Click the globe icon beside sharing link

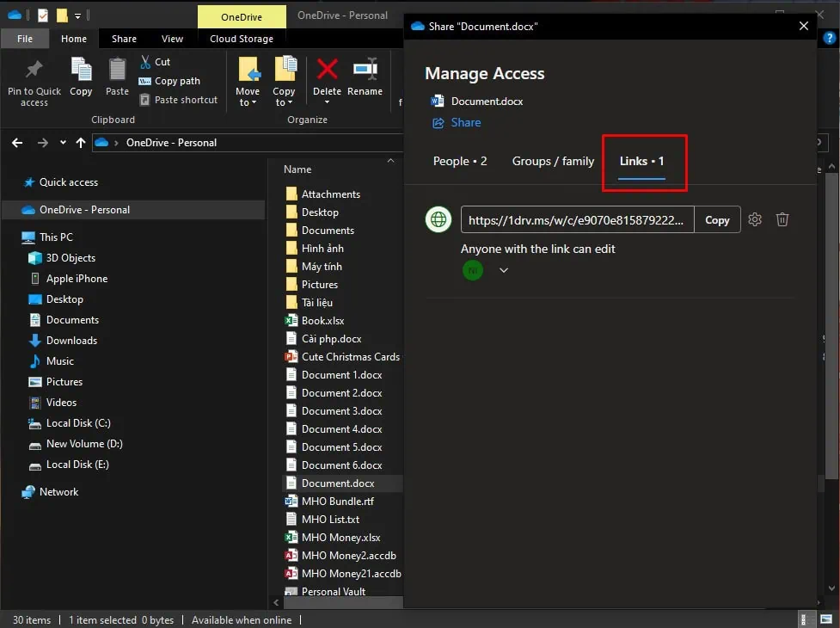(439, 219)
